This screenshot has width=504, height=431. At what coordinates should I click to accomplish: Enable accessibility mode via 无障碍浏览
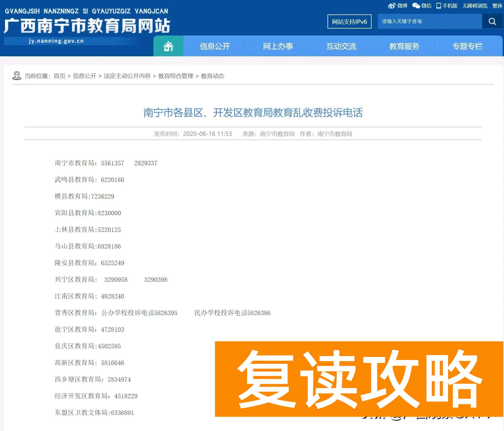[x=474, y=6]
